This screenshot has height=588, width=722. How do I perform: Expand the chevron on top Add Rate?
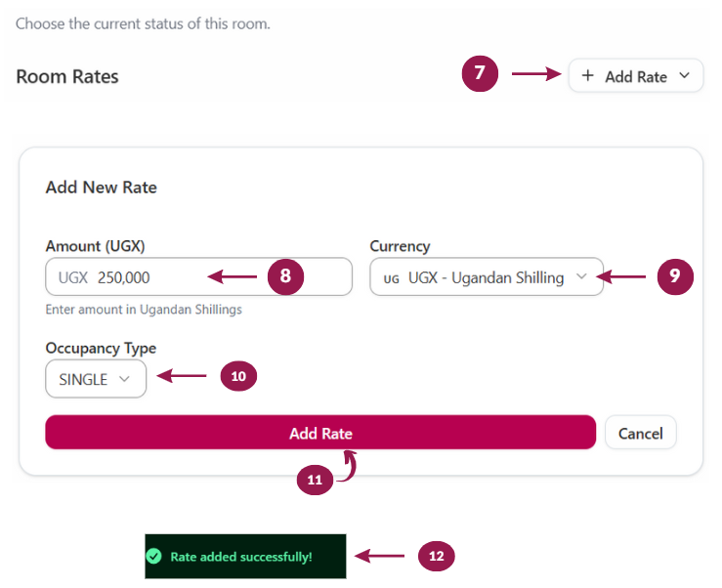pos(684,76)
